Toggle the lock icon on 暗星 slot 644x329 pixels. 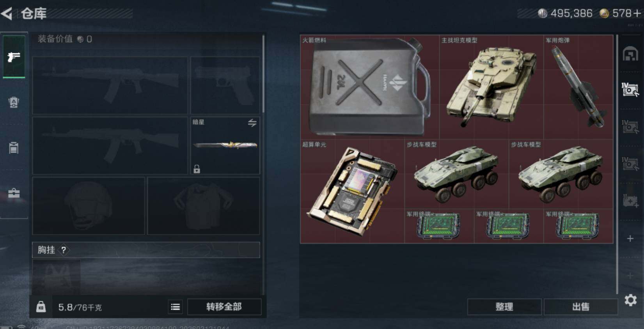[x=197, y=169]
